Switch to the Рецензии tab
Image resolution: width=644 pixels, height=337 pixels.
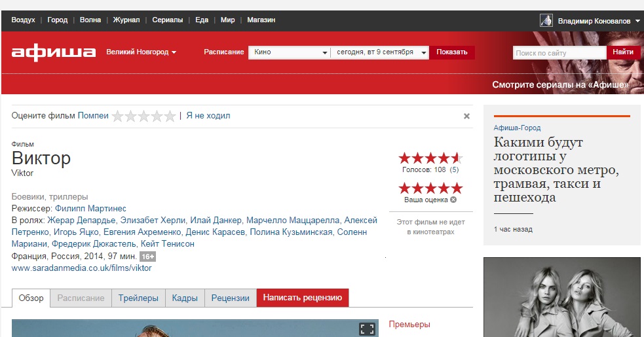[231, 298]
